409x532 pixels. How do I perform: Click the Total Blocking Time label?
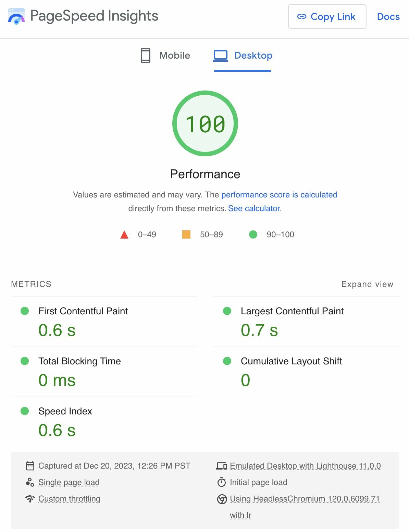pyautogui.click(x=80, y=361)
